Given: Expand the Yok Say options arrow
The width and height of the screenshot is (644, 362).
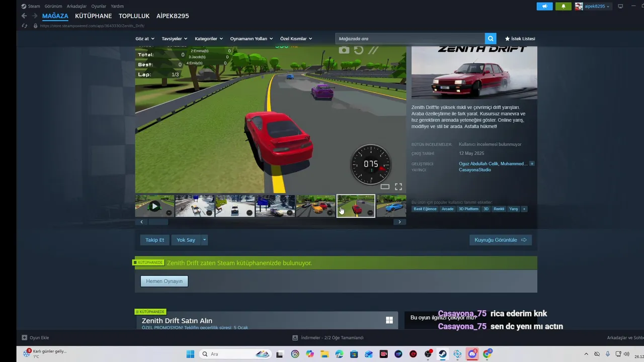Looking at the screenshot, I should click(x=204, y=240).
